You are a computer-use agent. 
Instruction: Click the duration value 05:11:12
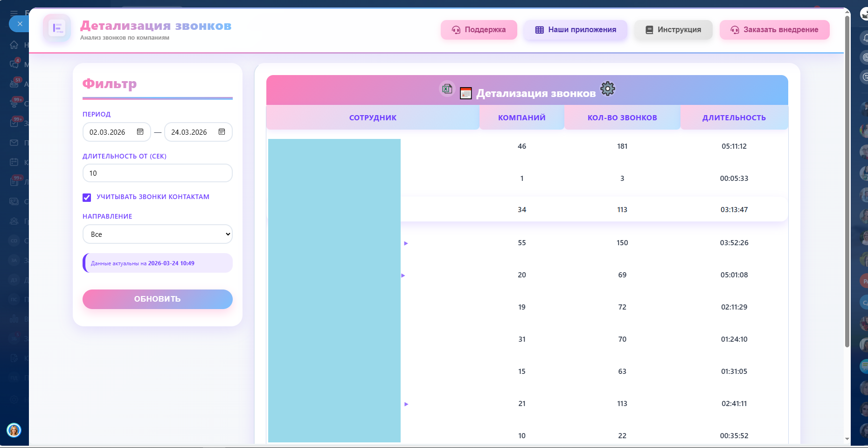[734, 146]
